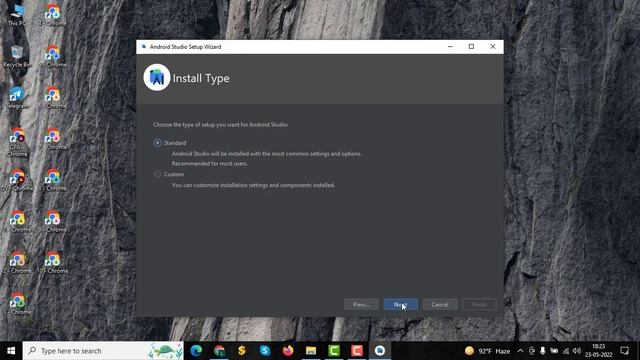Open the dollar sign app on taskbar

pyautogui.click(x=242, y=351)
